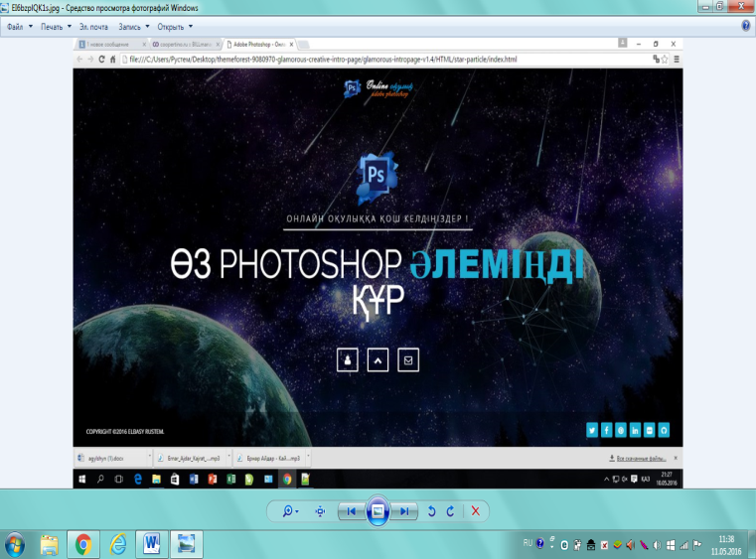
Task: Click the Windows logo tray icon
Action: click(x=671, y=545)
